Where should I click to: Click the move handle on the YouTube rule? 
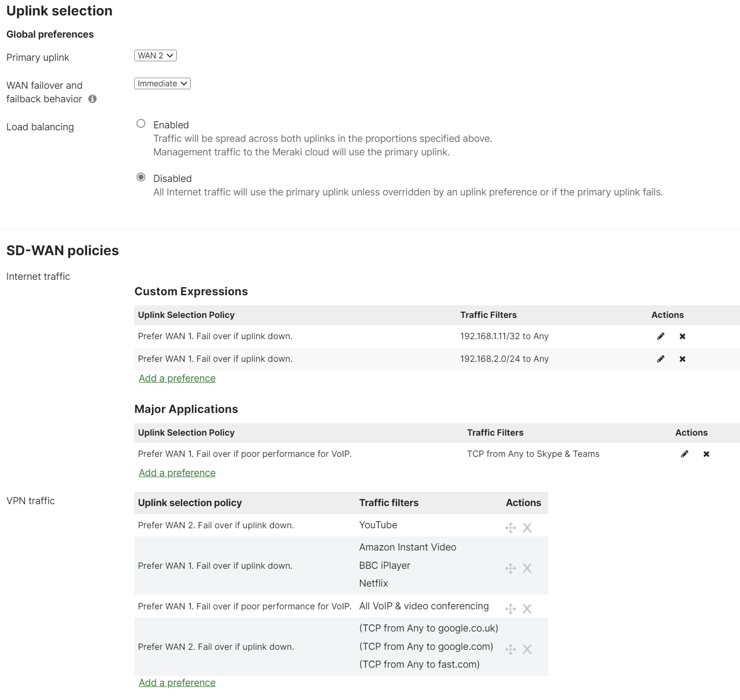point(510,528)
